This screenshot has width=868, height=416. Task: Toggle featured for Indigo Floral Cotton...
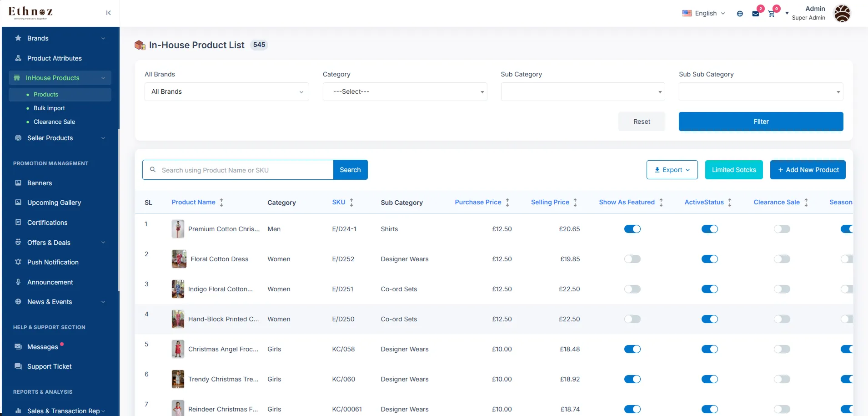(x=632, y=289)
